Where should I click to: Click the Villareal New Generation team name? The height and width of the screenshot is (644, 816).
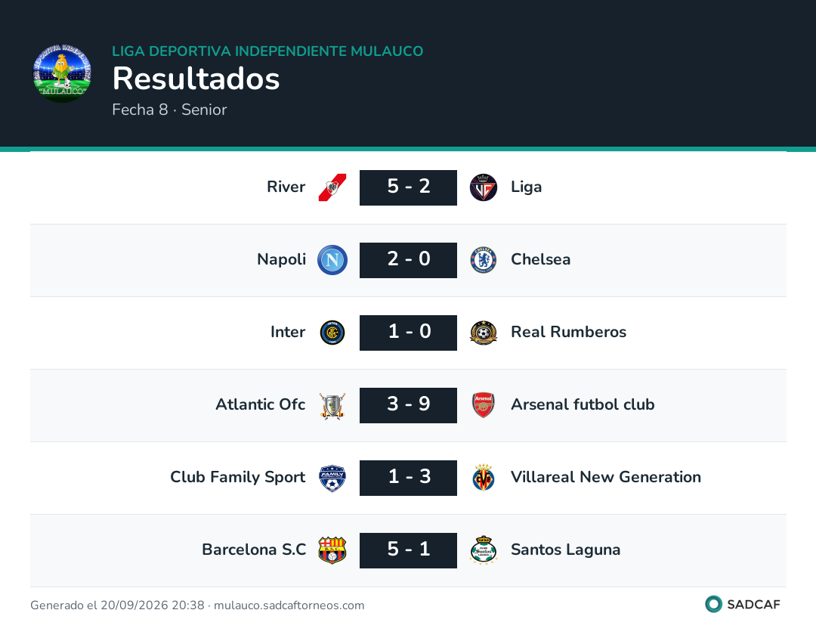pyautogui.click(x=606, y=477)
